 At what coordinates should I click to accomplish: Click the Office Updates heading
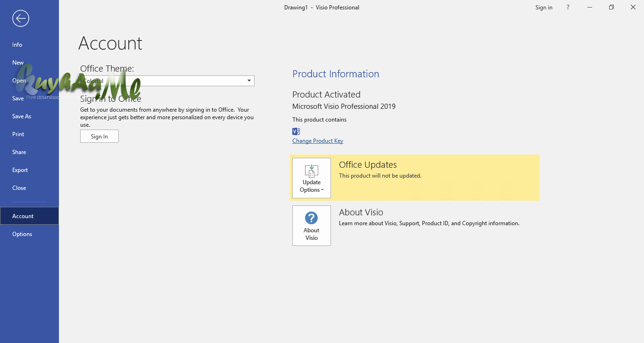[368, 165]
